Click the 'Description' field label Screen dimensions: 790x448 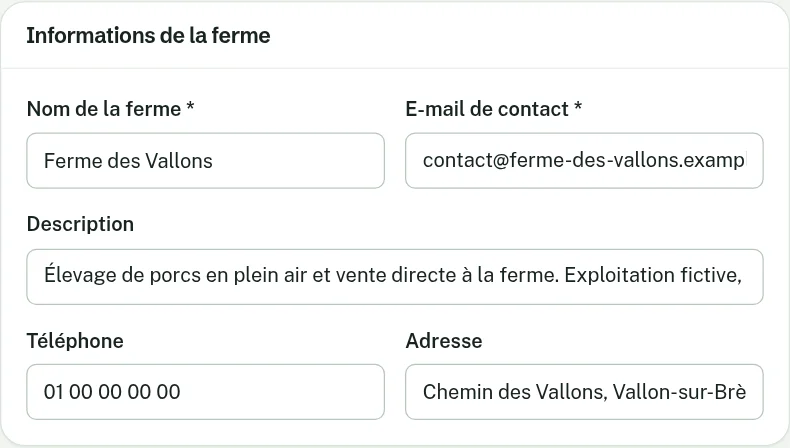pos(80,224)
